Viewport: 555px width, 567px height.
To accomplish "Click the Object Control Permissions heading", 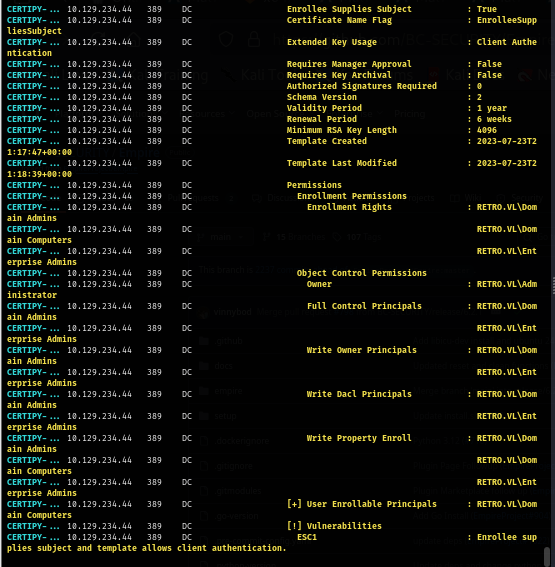I will pyautogui.click(x=362, y=273).
